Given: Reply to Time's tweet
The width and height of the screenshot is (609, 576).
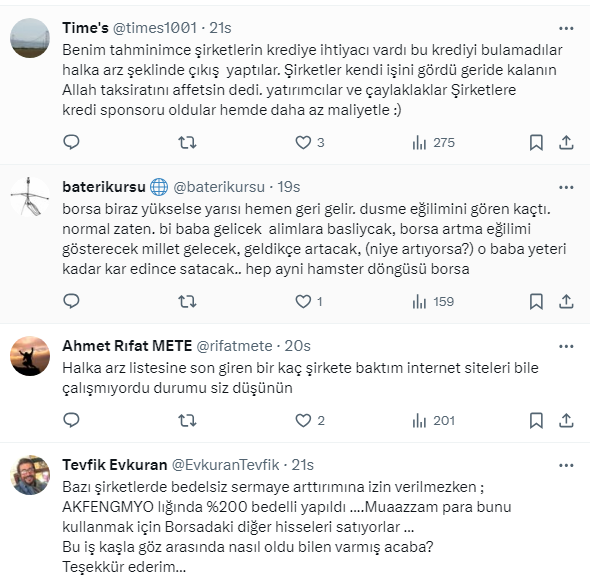Looking at the screenshot, I should coord(71,143).
